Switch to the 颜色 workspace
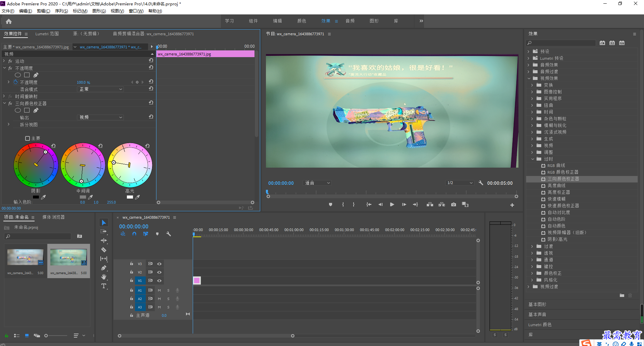 coord(302,21)
